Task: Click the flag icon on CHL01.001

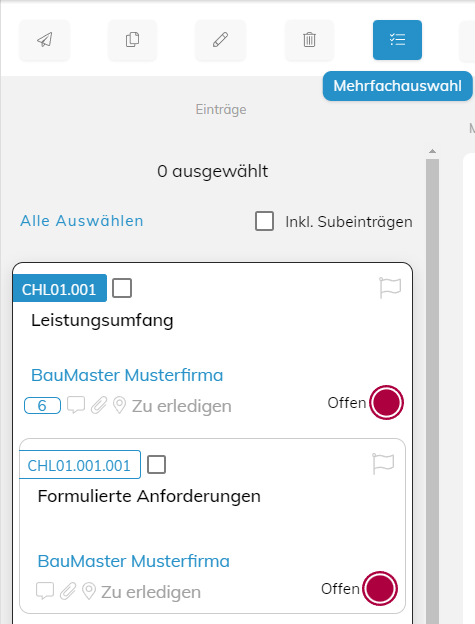Action: click(390, 288)
